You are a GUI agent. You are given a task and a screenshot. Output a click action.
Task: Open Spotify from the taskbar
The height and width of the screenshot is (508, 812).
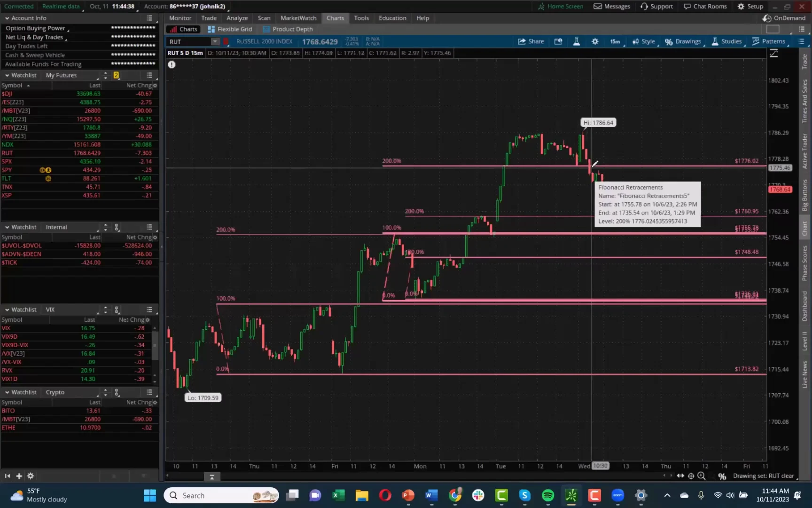tap(548, 495)
